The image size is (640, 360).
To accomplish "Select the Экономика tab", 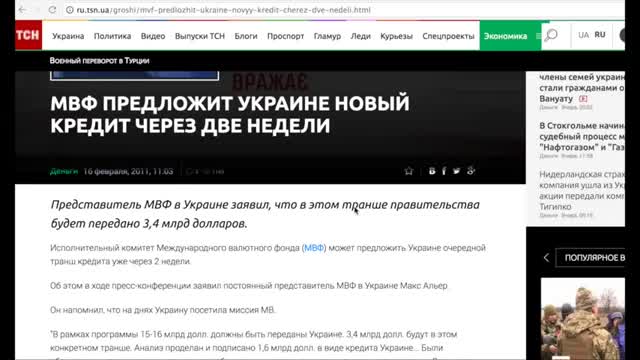I will click(x=505, y=36).
